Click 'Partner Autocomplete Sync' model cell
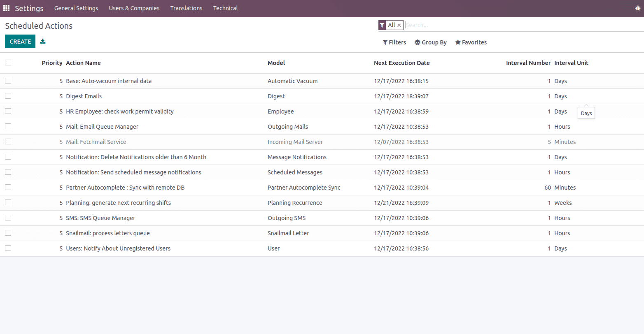The image size is (644, 334). click(x=304, y=188)
